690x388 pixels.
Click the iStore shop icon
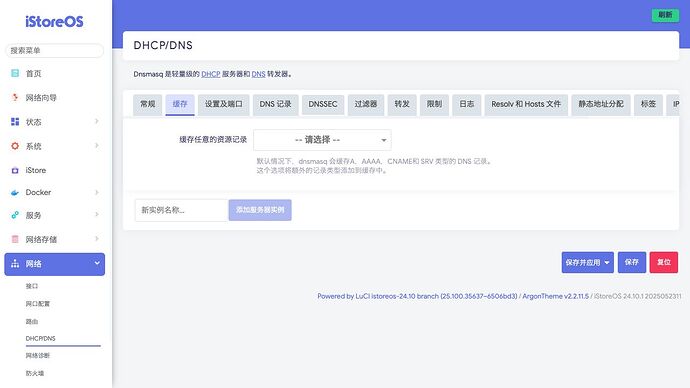[x=15, y=170]
